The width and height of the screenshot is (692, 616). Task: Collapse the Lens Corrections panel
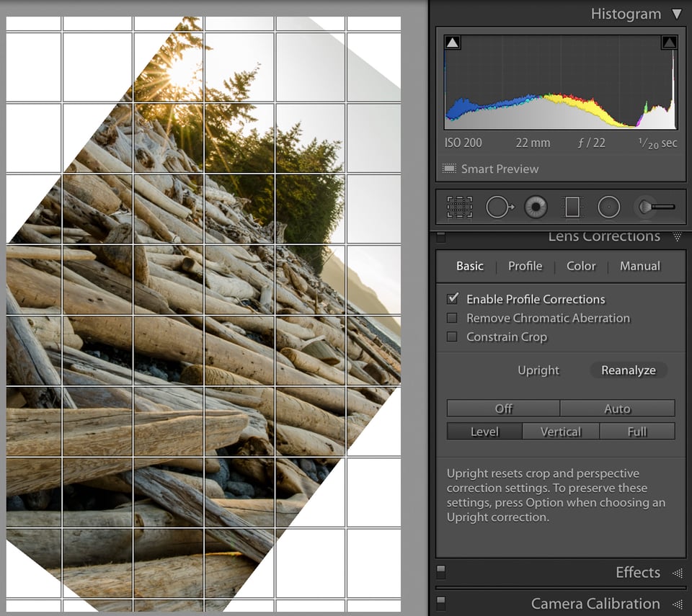(x=678, y=237)
